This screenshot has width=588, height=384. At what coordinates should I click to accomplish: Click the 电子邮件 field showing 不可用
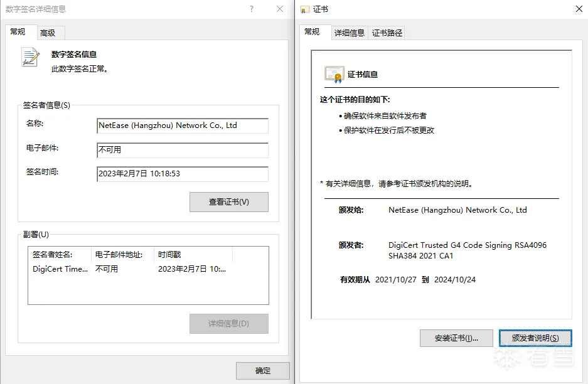pyautogui.click(x=183, y=150)
